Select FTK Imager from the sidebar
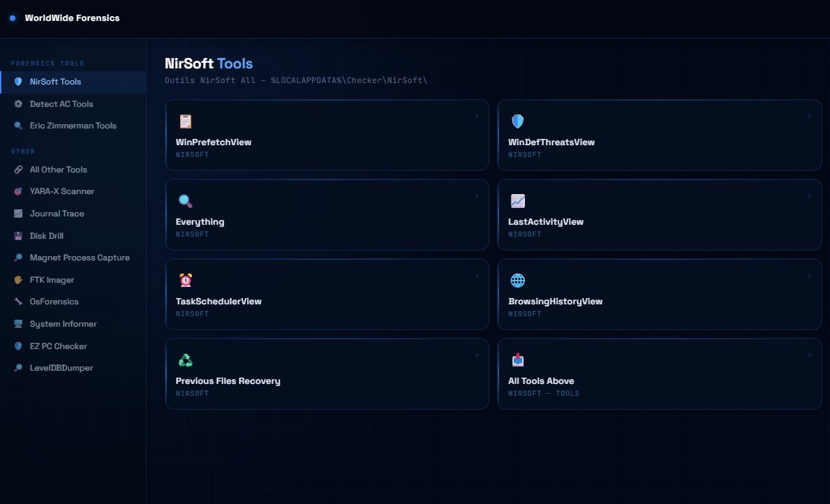Screen dimensions: 830x504 [x=73, y=279]
